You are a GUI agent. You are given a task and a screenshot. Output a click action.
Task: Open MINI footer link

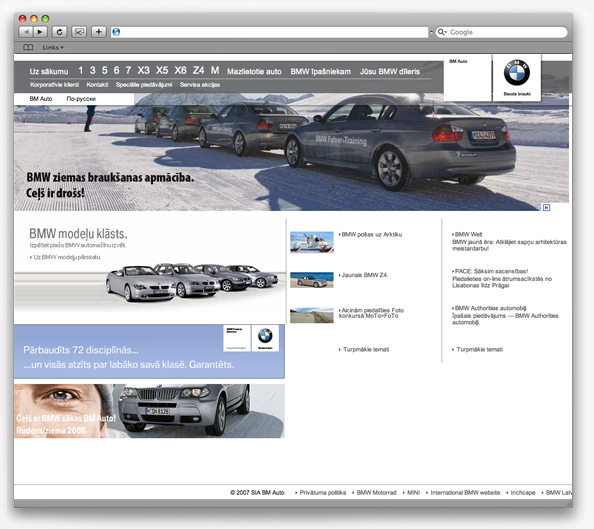[411, 493]
